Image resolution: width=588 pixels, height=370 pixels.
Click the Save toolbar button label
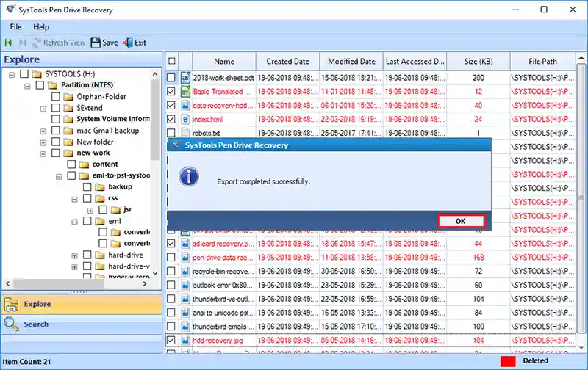(x=110, y=43)
